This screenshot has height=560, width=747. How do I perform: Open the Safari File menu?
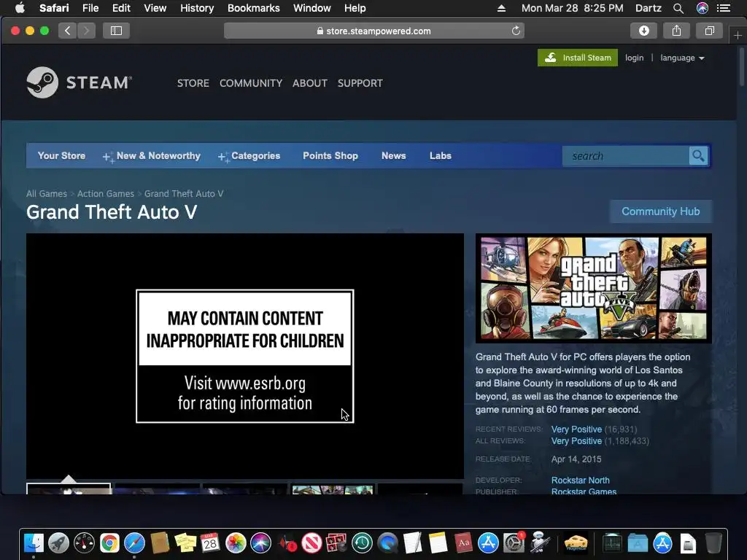pyautogui.click(x=90, y=8)
